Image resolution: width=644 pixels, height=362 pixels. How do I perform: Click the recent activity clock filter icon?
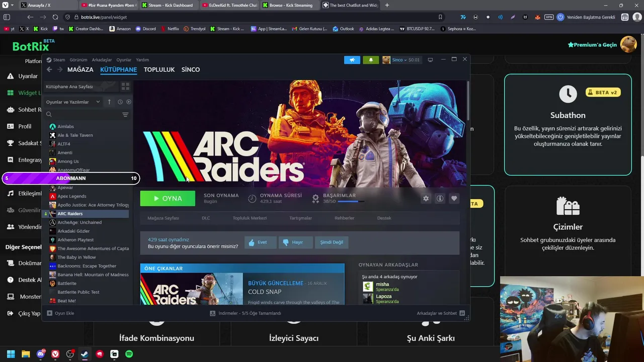tap(120, 102)
